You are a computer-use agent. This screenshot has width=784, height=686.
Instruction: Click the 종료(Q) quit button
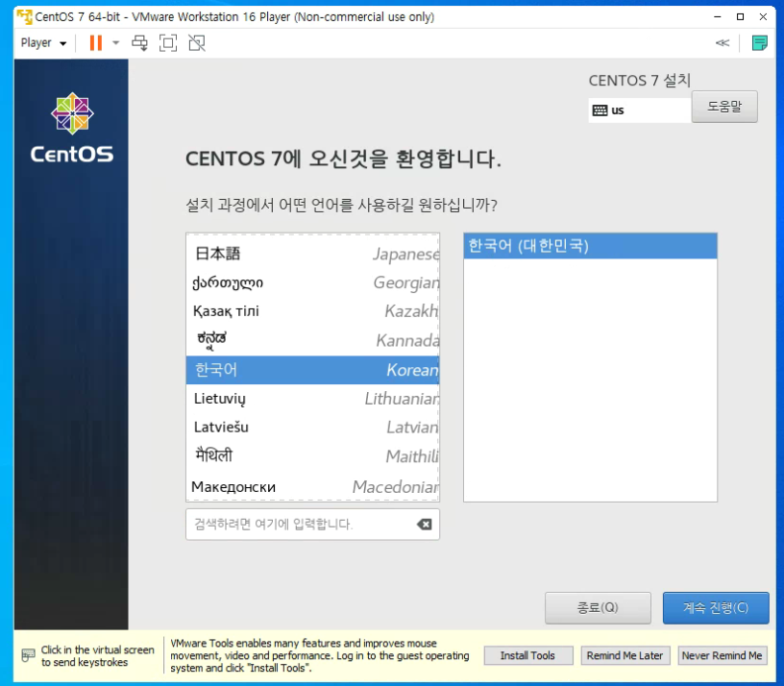pyautogui.click(x=598, y=607)
